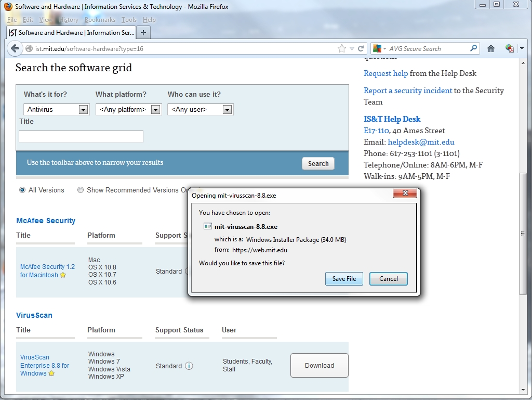Screen dimensions: 532x400
Task: Select Show Recommended Versions Only radio button
Action: point(81,190)
